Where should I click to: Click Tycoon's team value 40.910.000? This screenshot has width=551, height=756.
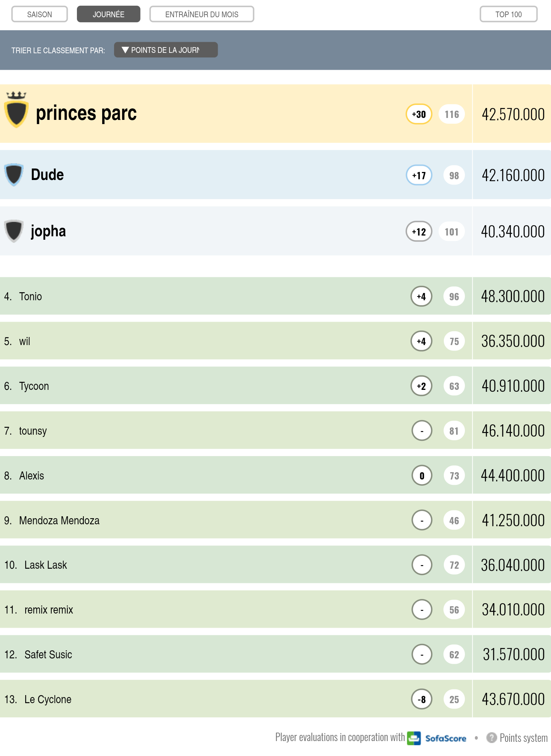513,386
